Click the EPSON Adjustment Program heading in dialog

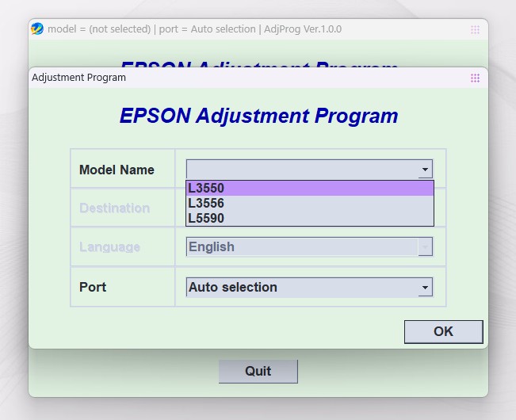[258, 116]
